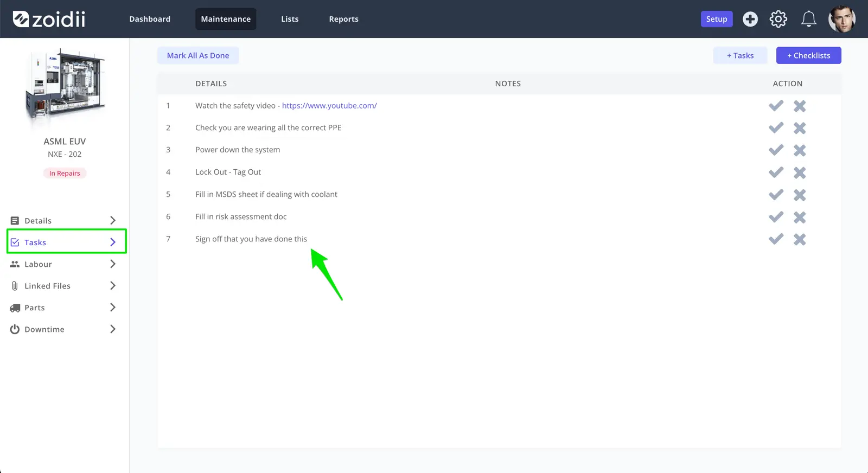Click the ACTION column header
Viewport: 868px width, 473px height.
click(x=788, y=84)
